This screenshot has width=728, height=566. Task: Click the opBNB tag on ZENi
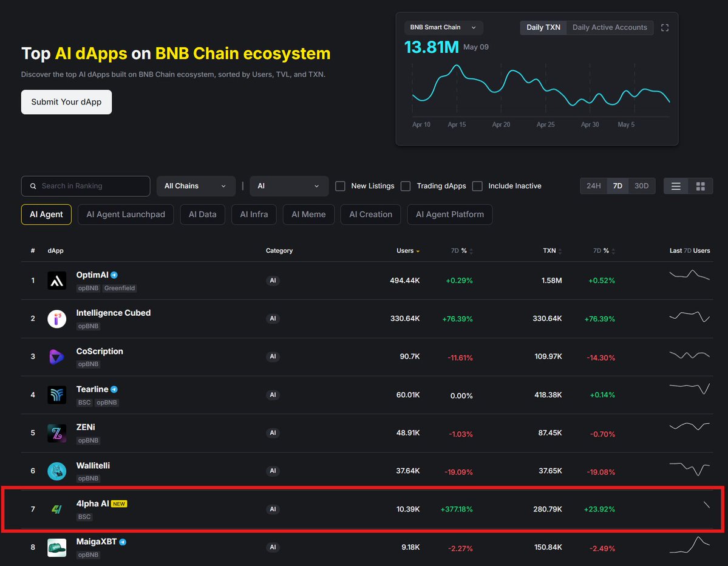88,441
